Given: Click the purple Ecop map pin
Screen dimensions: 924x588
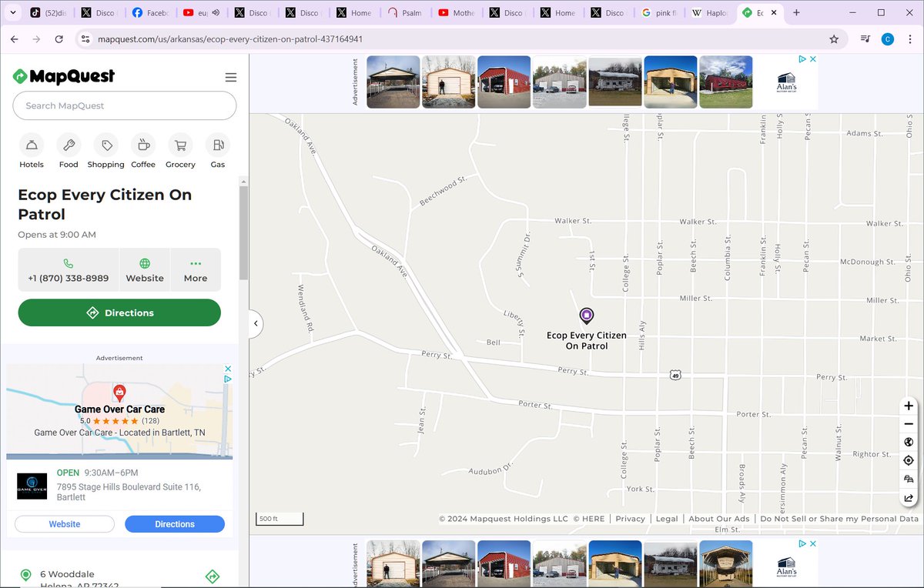Looking at the screenshot, I should click(x=587, y=316).
